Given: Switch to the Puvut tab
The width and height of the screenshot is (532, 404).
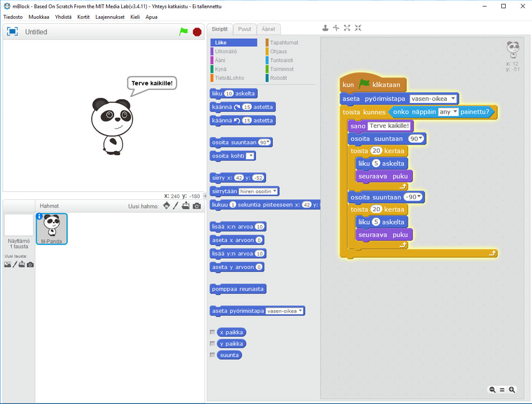Looking at the screenshot, I should pyautogui.click(x=244, y=29).
